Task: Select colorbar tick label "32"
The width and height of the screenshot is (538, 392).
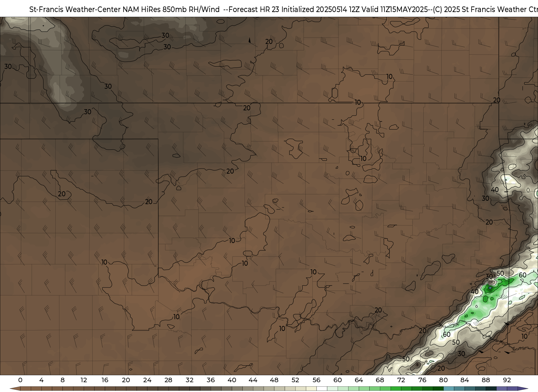Action: [x=190, y=380]
